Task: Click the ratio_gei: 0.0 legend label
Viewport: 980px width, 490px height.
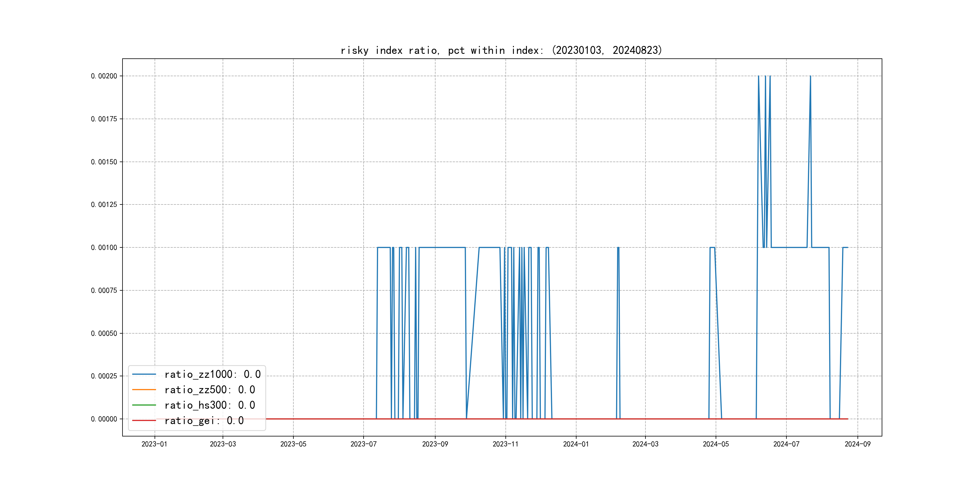Action: point(204,420)
